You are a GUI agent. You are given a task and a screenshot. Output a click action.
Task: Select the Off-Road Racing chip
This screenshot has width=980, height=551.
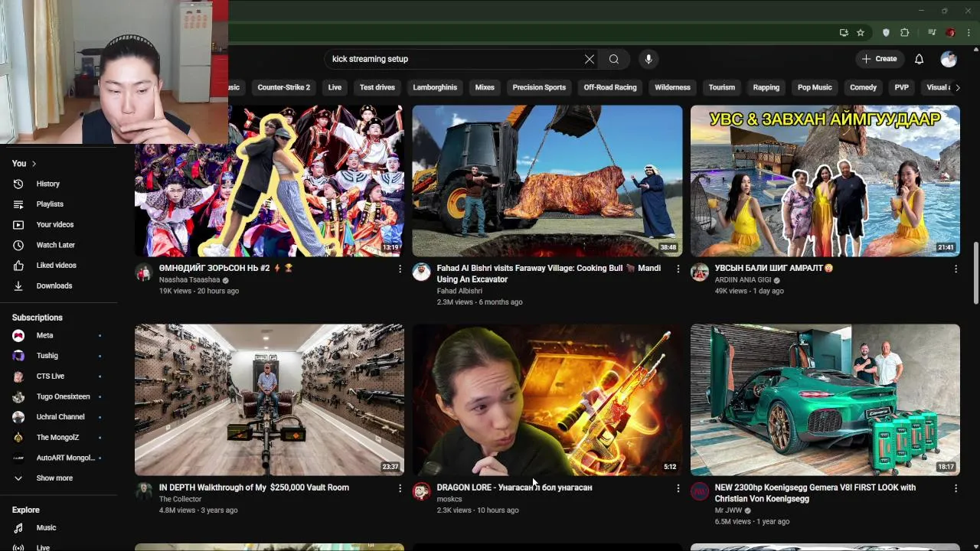(610, 87)
